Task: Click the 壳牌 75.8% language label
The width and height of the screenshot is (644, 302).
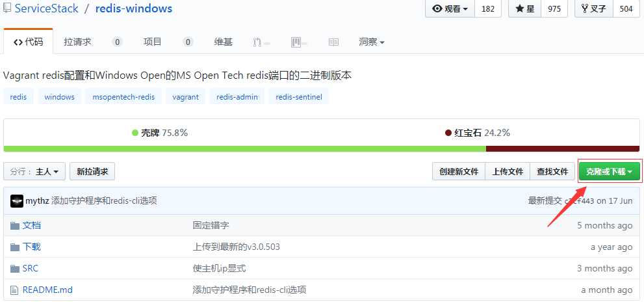Action: pos(160,133)
